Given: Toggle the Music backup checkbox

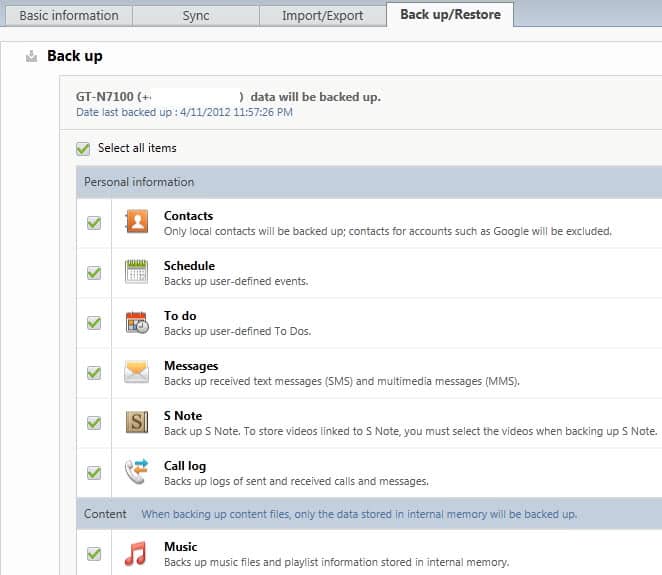Looking at the screenshot, I should click(94, 553).
